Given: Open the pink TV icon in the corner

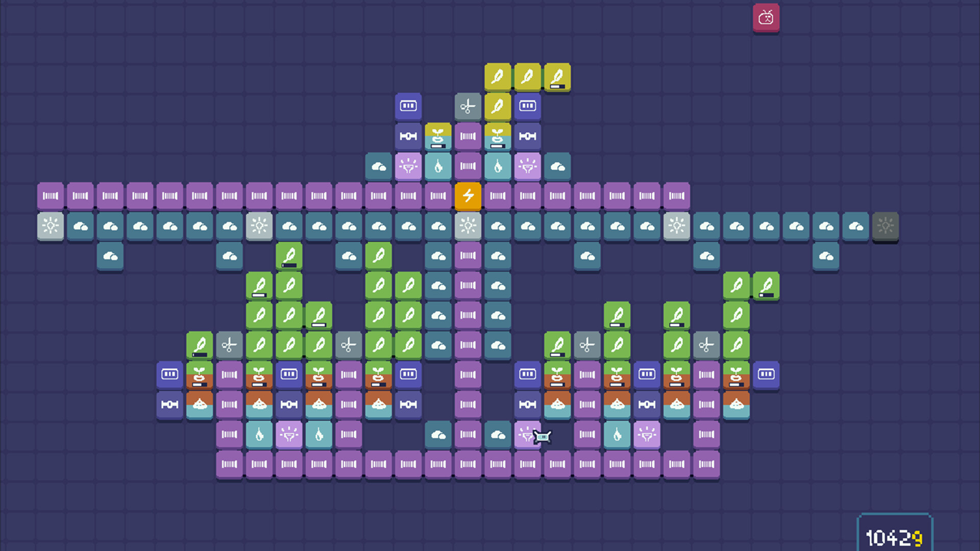Looking at the screenshot, I should coord(766,18).
